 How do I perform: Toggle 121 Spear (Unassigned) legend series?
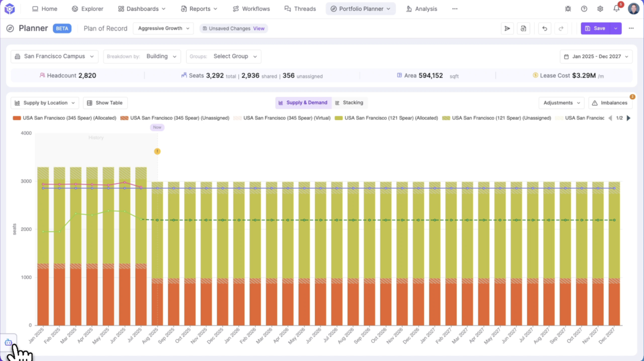pyautogui.click(x=496, y=118)
